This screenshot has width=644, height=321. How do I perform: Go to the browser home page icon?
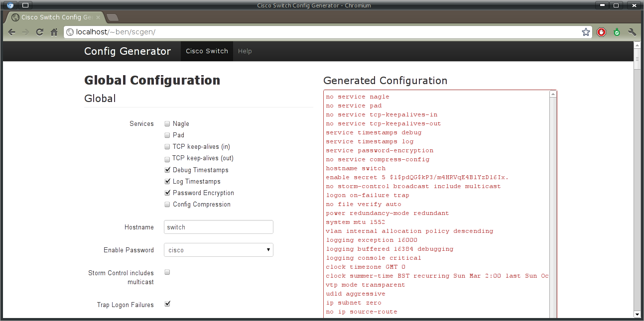(x=54, y=32)
